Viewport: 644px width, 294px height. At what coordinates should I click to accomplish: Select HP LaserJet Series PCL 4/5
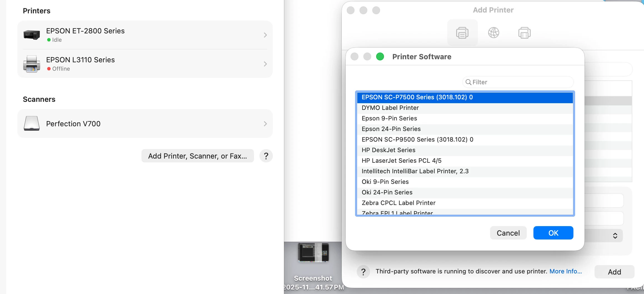click(465, 161)
